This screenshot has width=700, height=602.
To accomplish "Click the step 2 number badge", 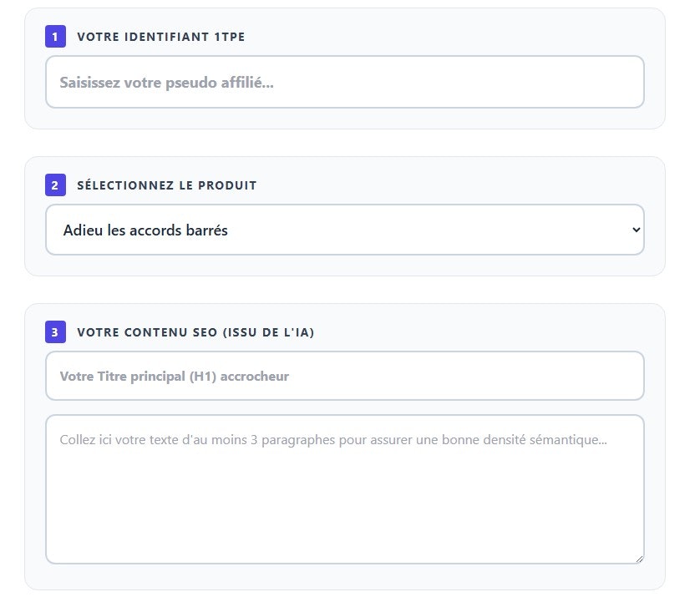I will click(x=55, y=185).
